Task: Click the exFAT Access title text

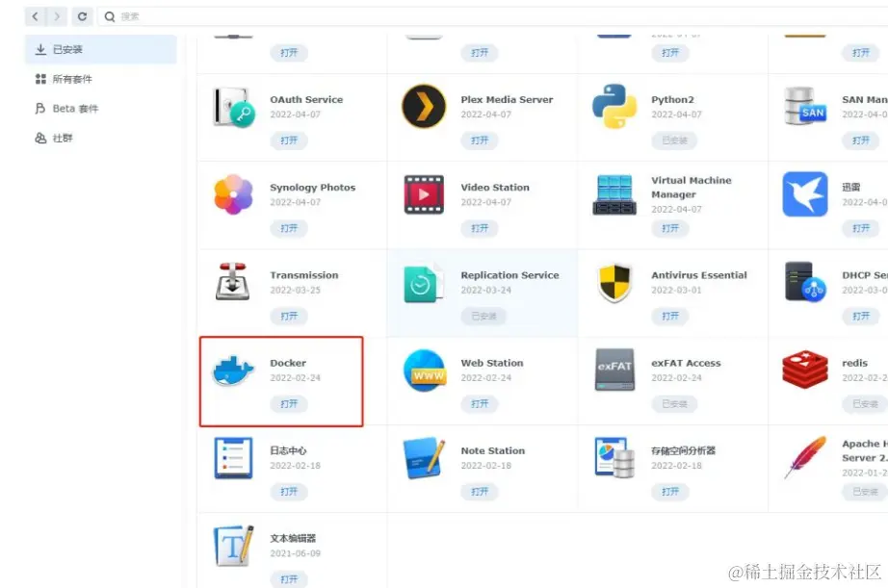Action: point(686,363)
